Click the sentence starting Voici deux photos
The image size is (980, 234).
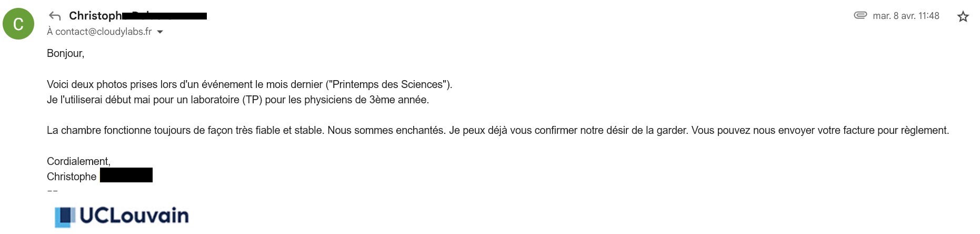(x=249, y=84)
